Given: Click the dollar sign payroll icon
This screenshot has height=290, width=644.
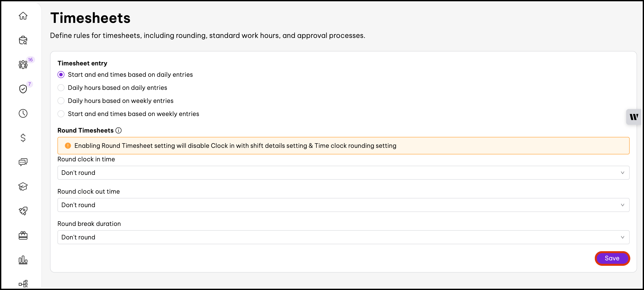Looking at the screenshot, I should [x=23, y=138].
